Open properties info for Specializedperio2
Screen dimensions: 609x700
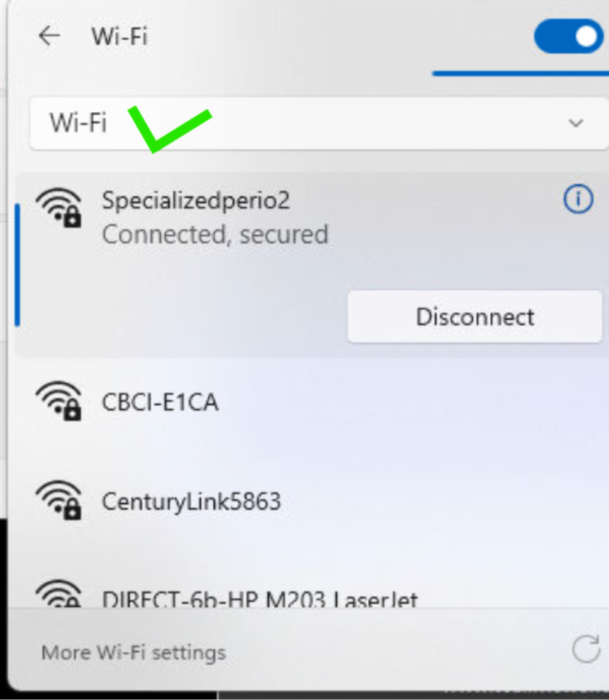pyautogui.click(x=578, y=199)
